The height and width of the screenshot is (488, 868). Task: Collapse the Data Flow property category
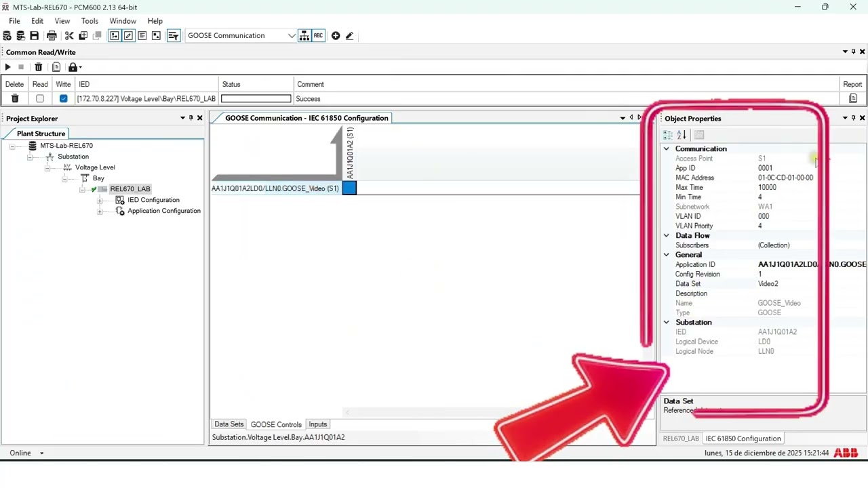(667, 236)
